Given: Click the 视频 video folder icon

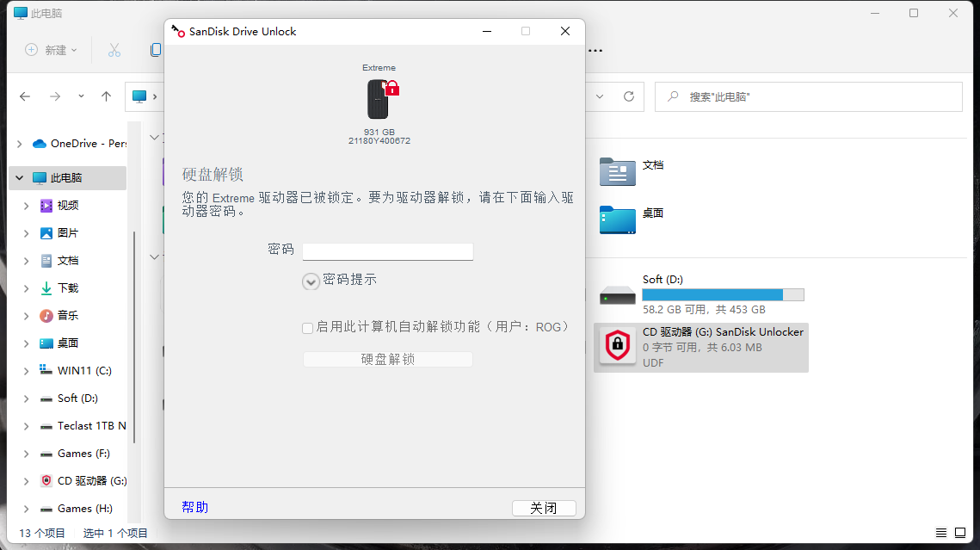Looking at the screenshot, I should point(46,206).
